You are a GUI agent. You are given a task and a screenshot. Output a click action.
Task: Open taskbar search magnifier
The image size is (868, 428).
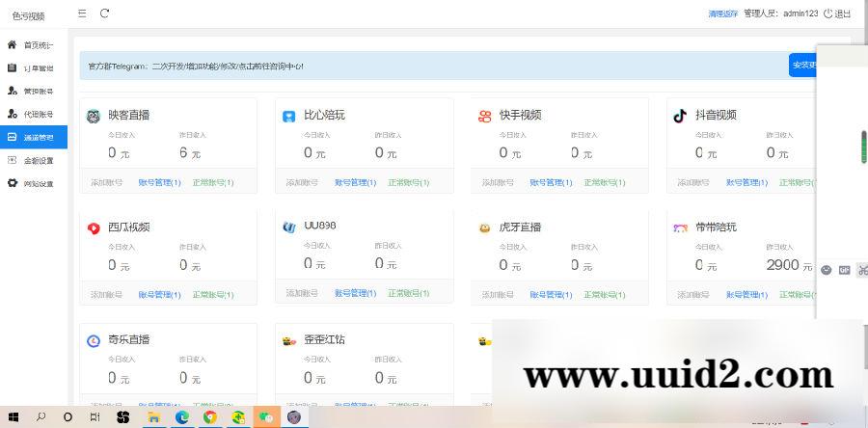pos(41,417)
